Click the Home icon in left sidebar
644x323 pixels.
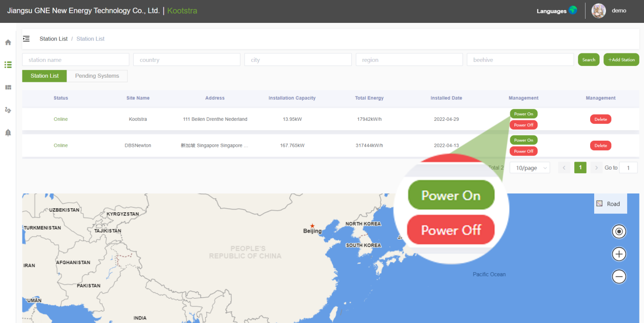click(x=8, y=43)
